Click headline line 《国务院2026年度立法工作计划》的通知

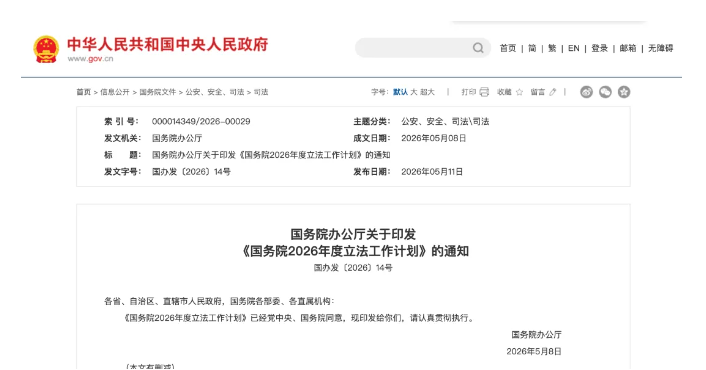click(353, 251)
